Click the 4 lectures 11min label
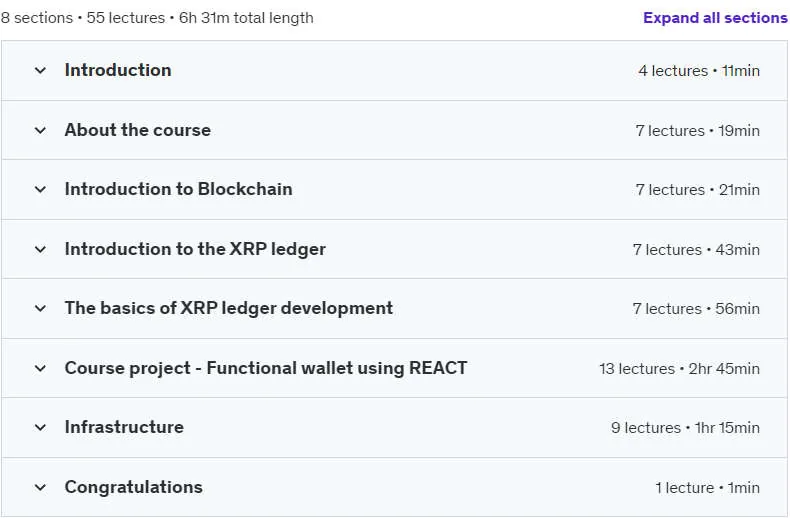This screenshot has width=790, height=518. (x=699, y=71)
